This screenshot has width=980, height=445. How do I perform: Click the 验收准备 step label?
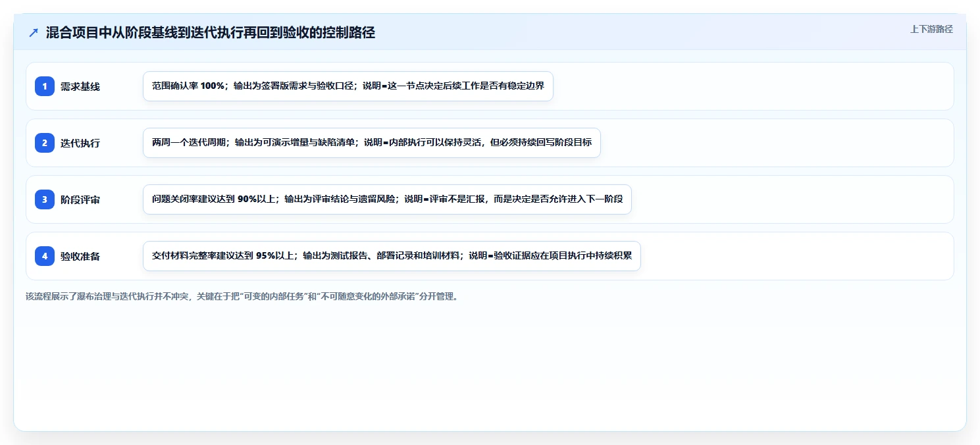(80, 256)
